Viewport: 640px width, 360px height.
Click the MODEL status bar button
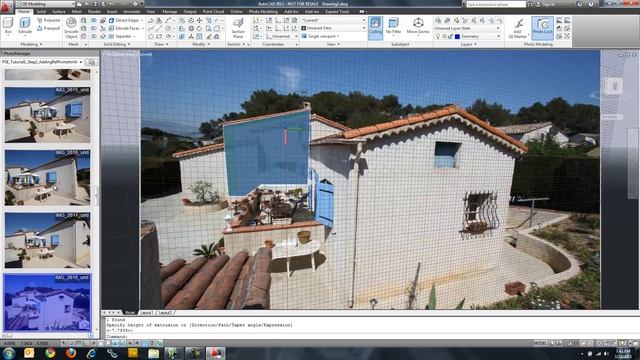(x=540, y=343)
